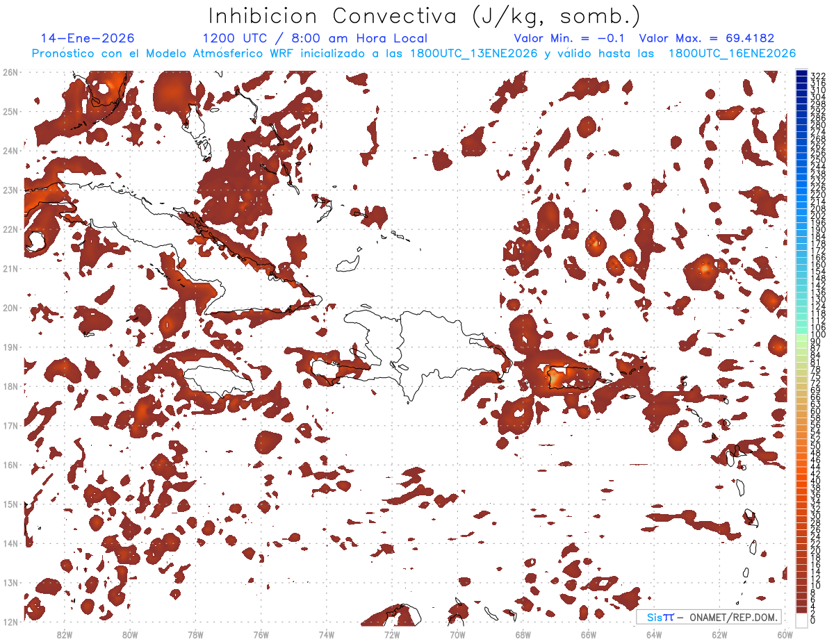Click the colorbar value "20"
This screenshot has width=834, height=644.
(815, 550)
